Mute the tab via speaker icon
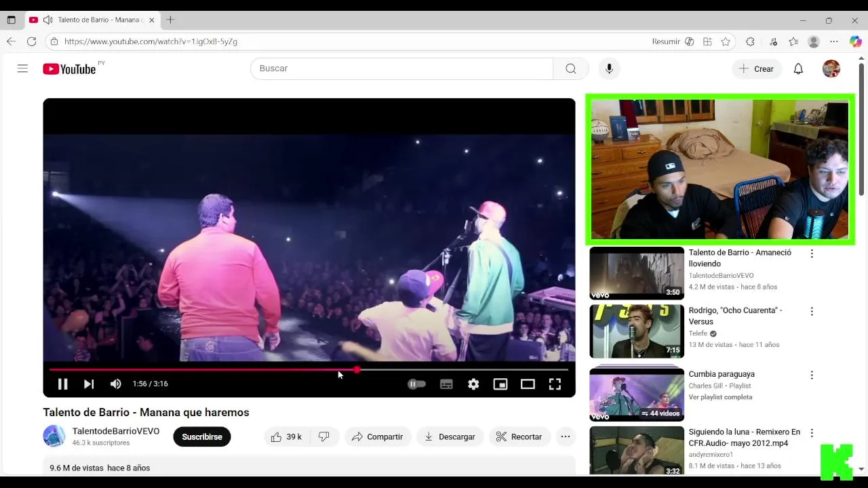Viewport: 868px width, 488px height. coord(47,20)
